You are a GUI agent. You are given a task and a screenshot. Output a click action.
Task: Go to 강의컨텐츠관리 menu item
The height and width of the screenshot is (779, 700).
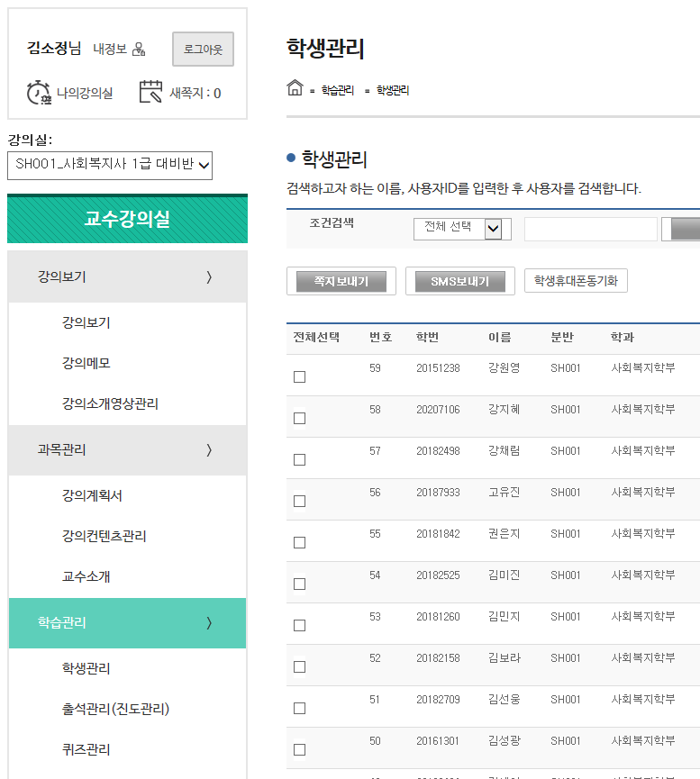104,537
